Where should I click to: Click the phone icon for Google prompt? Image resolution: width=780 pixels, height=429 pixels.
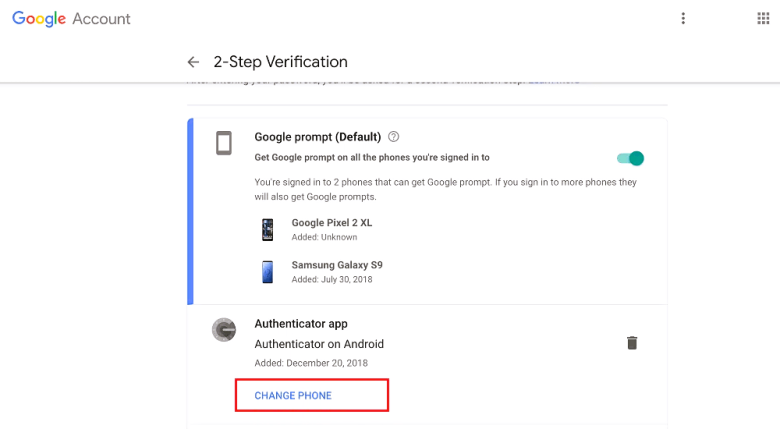(225, 143)
